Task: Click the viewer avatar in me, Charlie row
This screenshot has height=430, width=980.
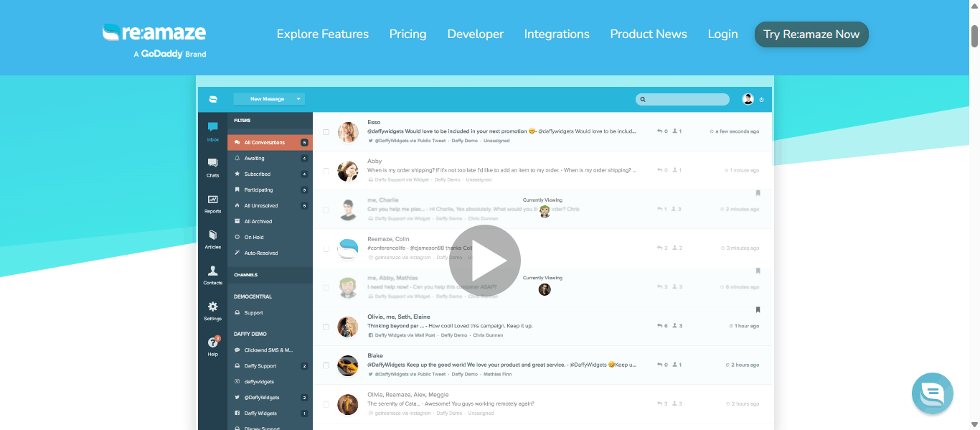Action: [x=545, y=212]
